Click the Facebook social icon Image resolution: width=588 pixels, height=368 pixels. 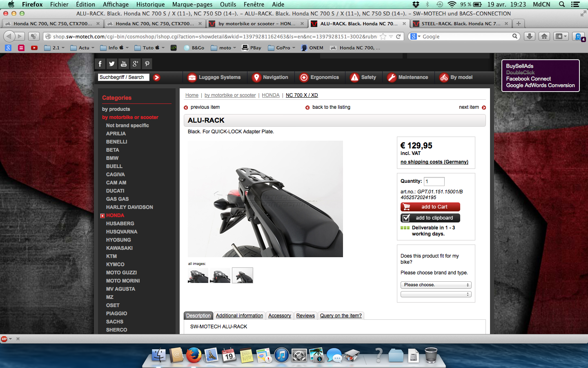(100, 64)
